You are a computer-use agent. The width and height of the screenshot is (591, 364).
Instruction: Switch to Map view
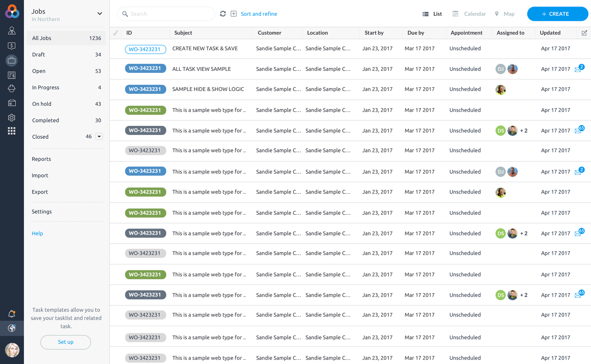click(505, 14)
